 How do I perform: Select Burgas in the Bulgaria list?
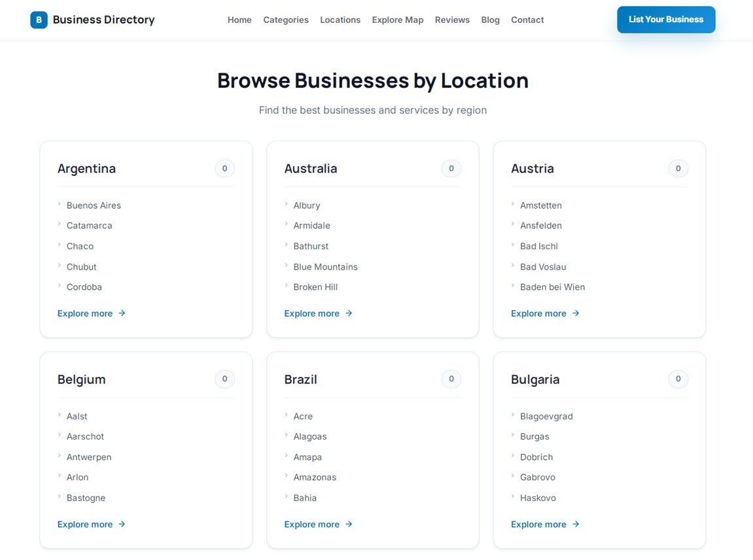point(534,436)
